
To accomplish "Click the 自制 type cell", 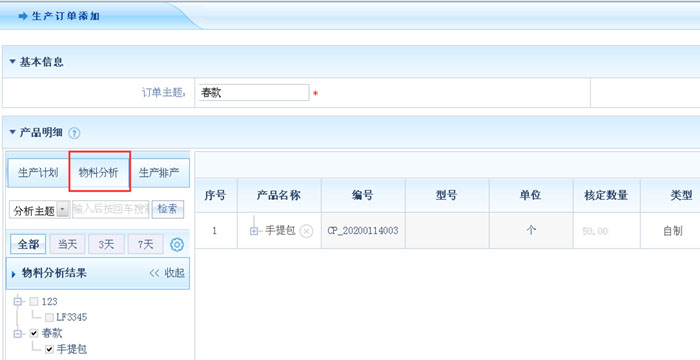I will click(x=672, y=231).
